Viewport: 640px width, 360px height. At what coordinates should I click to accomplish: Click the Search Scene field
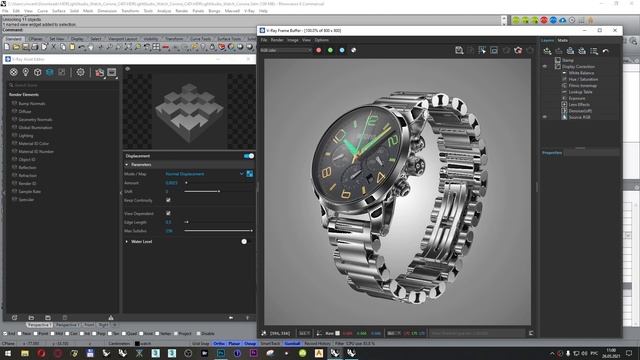pyautogui.click(x=63, y=85)
